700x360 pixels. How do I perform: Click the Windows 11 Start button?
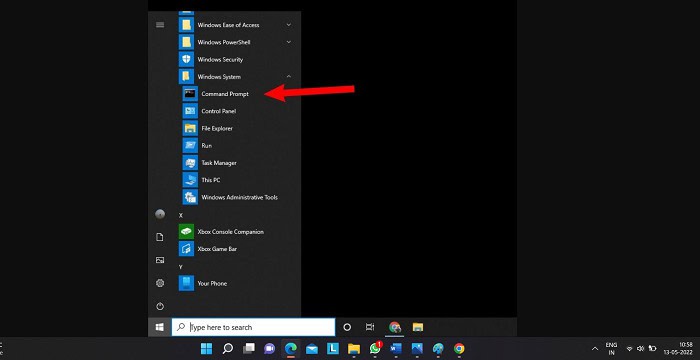coord(206,348)
